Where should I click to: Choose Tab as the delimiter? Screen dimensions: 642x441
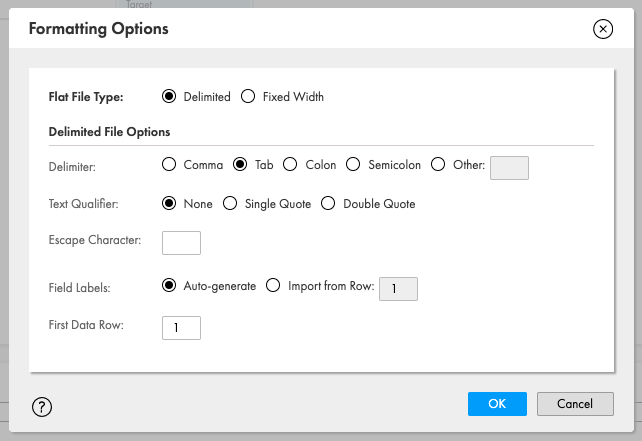pos(240,165)
